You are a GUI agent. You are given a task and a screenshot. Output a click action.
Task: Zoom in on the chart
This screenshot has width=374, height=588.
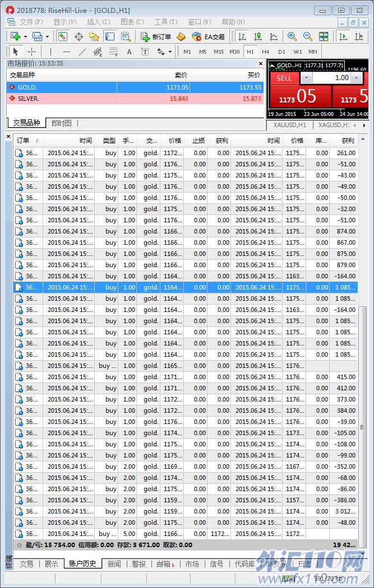(x=292, y=36)
